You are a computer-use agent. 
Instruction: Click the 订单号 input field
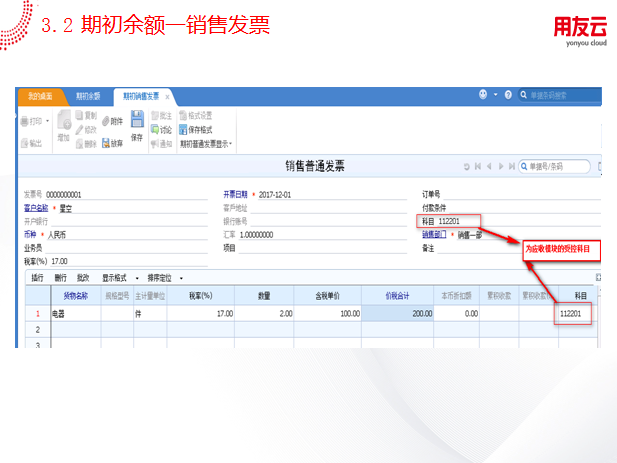click(521, 194)
